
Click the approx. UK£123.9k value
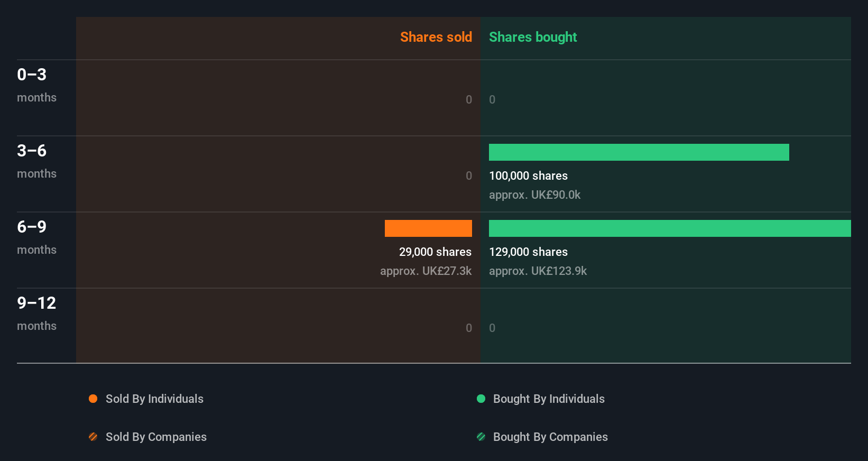tap(538, 271)
